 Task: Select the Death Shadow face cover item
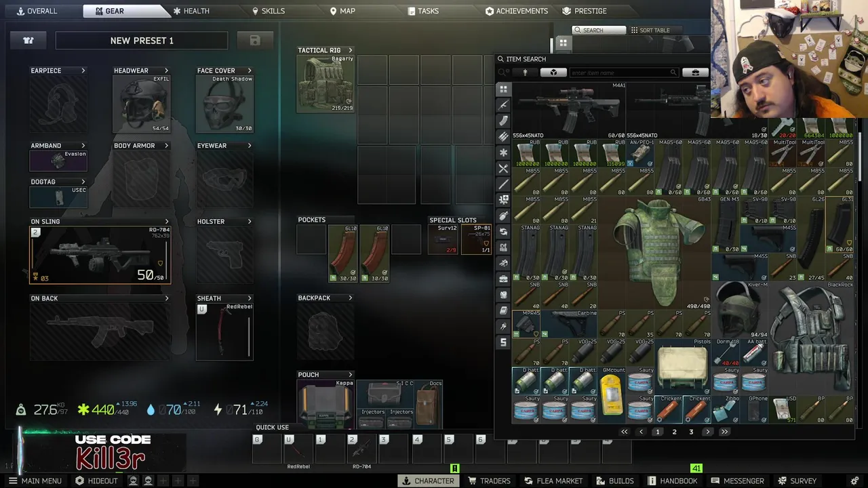(x=224, y=104)
